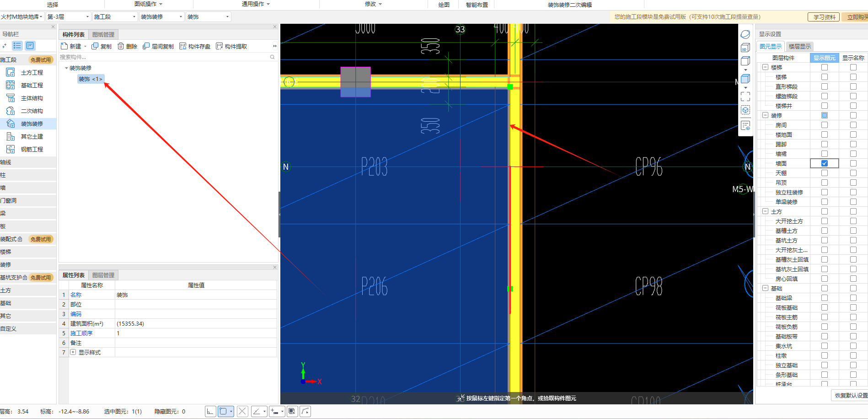
Task: Click the 装饰装修 house icon
Action: point(11,124)
